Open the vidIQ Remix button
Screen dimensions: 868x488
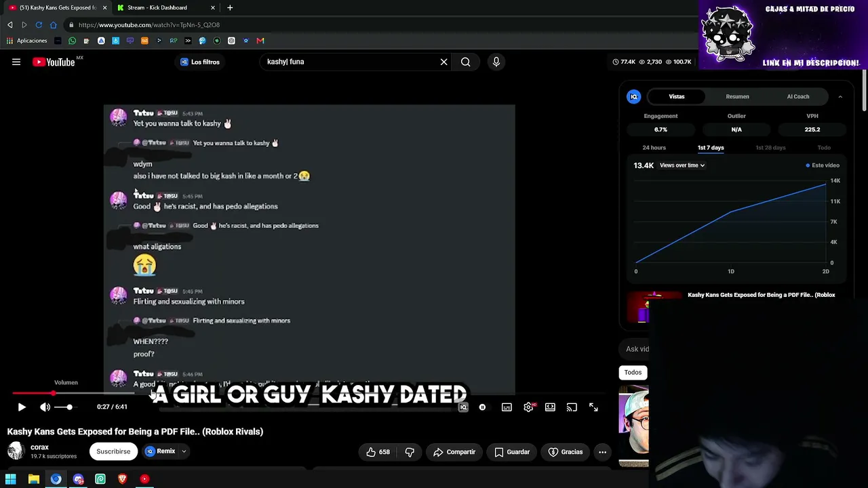[x=160, y=451]
